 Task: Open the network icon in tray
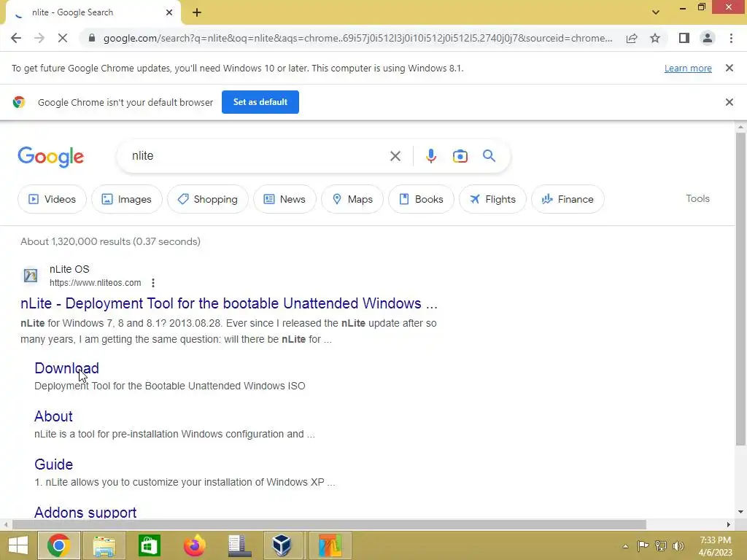[660, 545]
